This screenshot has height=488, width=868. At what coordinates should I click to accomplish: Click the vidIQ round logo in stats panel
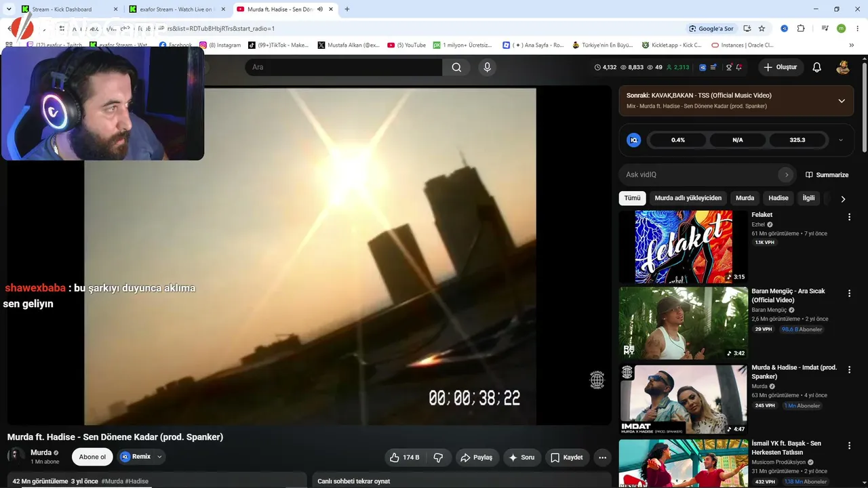point(634,140)
